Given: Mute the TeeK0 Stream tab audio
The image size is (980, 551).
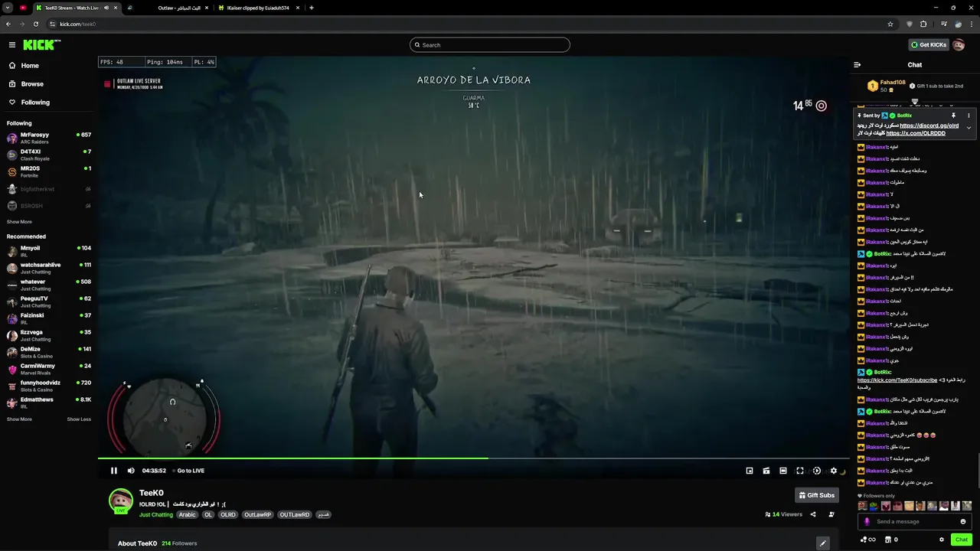Looking at the screenshot, I should coord(106,8).
